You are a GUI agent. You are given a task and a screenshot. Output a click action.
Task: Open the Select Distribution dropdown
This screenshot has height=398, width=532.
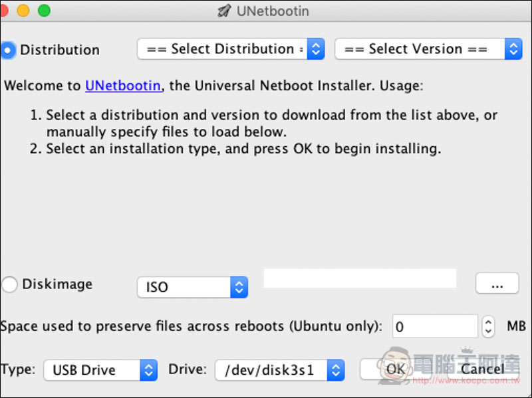231,49
